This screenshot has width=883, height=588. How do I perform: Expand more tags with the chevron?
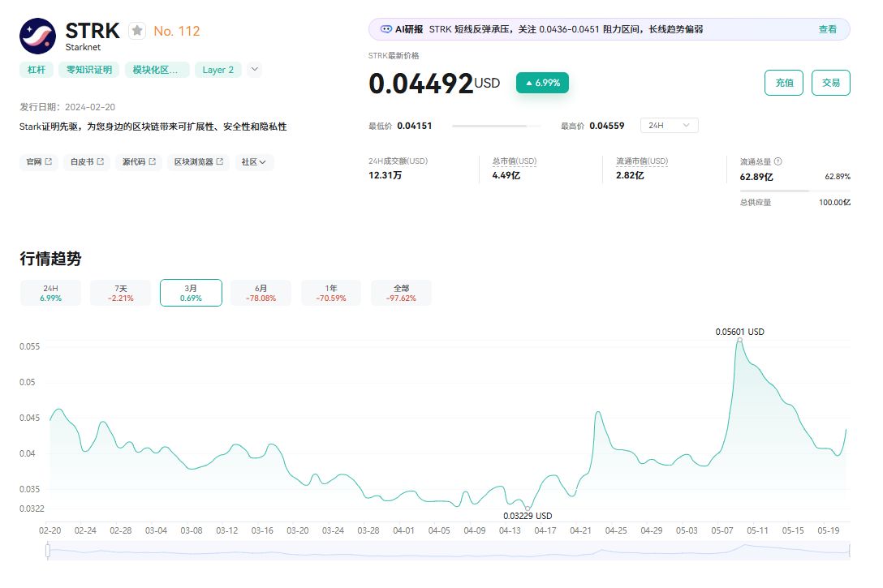pyautogui.click(x=255, y=69)
